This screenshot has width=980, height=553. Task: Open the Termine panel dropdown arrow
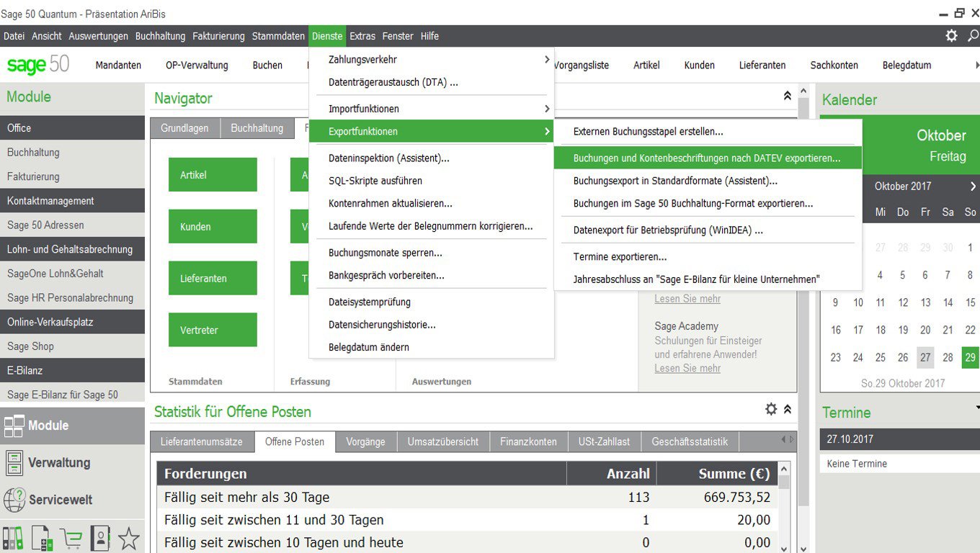click(x=977, y=408)
